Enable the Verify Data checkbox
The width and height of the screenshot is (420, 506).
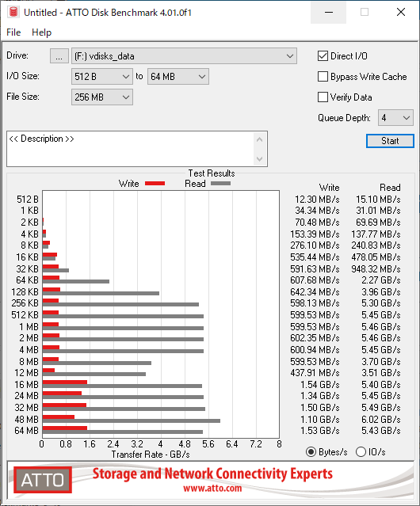[x=323, y=97]
